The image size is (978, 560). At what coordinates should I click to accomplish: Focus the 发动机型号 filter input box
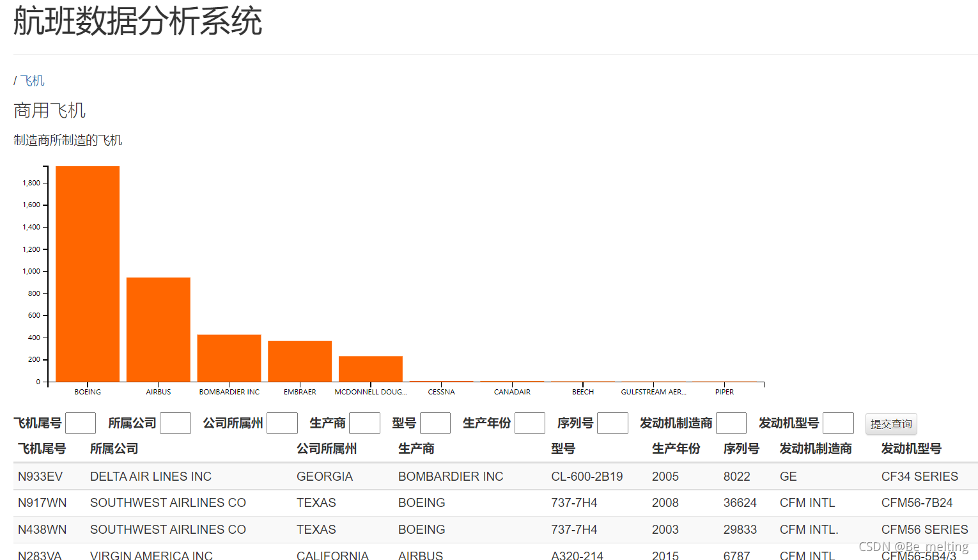tap(838, 423)
